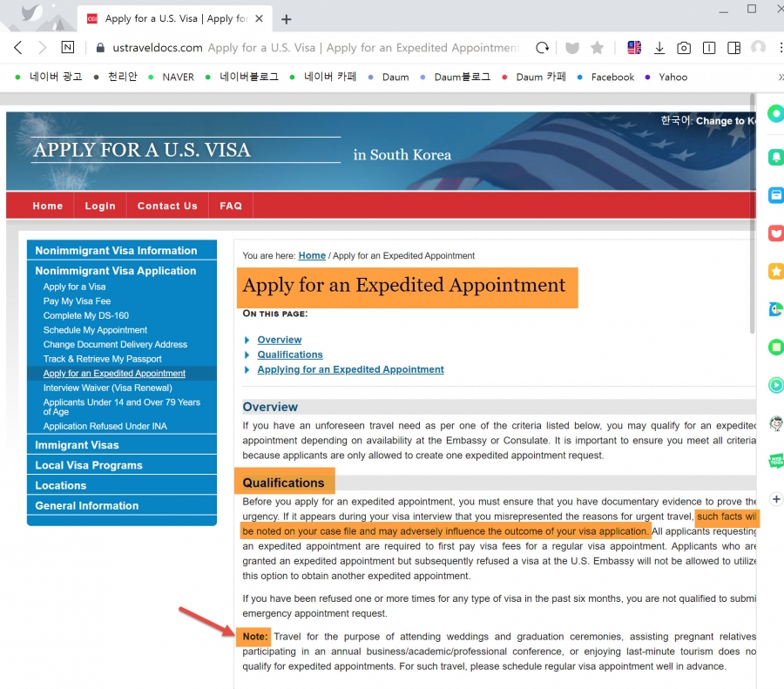Open the teal play button sidebar icon
Image resolution: width=784 pixels, height=689 pixels.
coord(775,385)
